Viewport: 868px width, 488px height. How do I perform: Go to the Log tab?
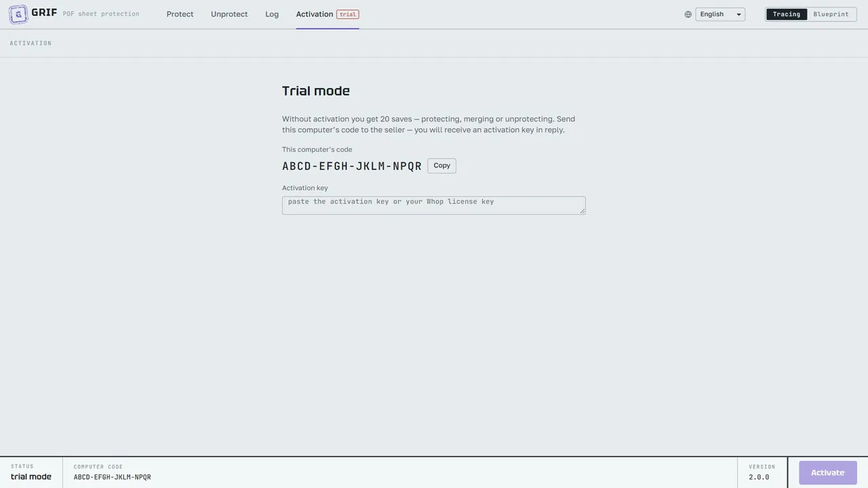(272, 14)
